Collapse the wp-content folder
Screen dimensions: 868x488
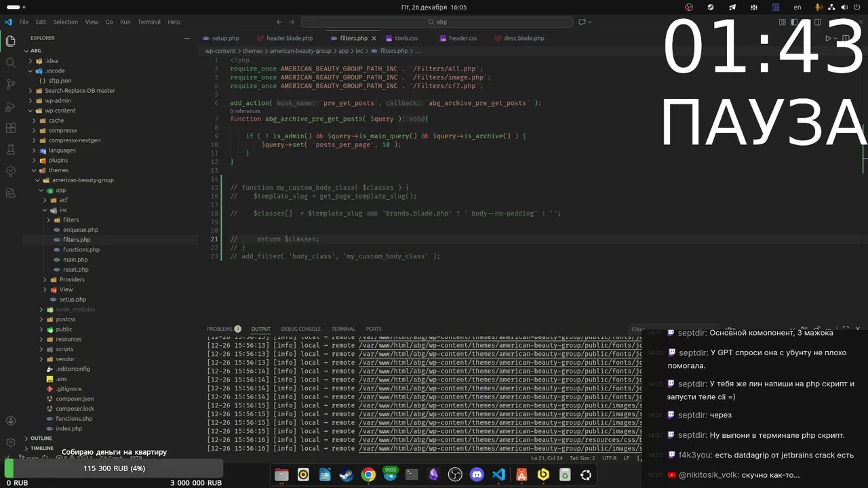60,110
